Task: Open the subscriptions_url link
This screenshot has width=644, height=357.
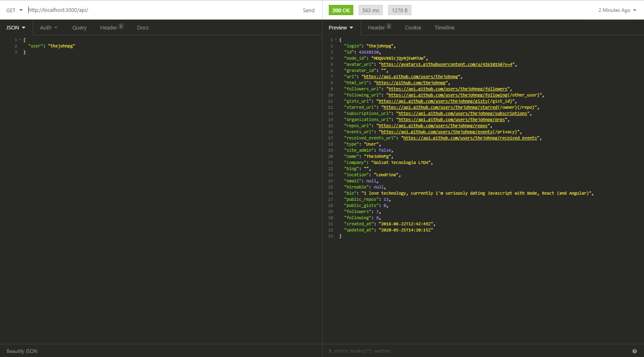Action: (463, 114)
